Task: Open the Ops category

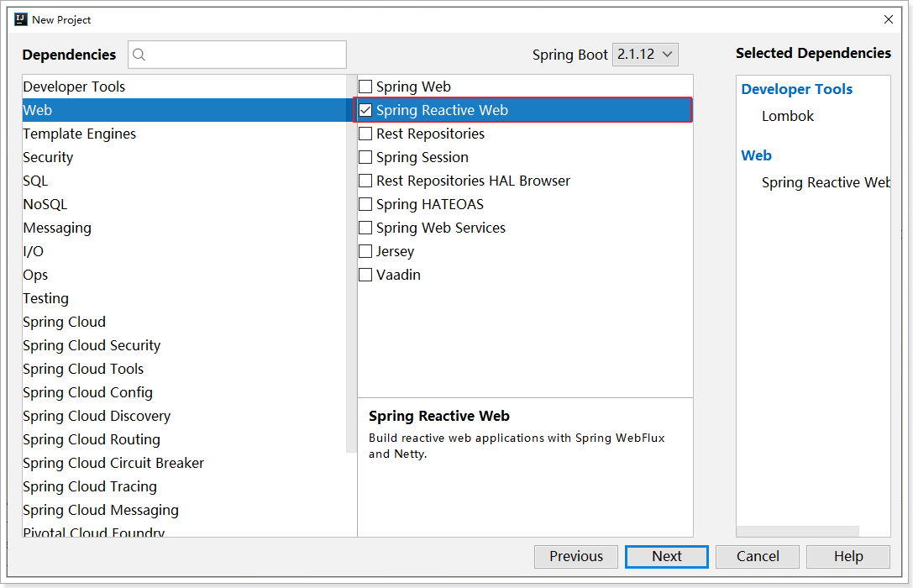Action: point(184,275)
